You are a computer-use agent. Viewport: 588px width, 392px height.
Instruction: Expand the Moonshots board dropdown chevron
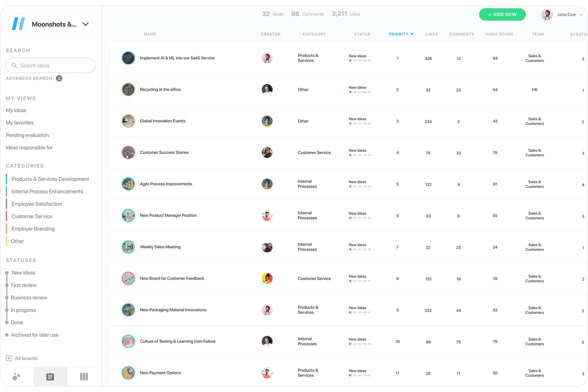85,24
